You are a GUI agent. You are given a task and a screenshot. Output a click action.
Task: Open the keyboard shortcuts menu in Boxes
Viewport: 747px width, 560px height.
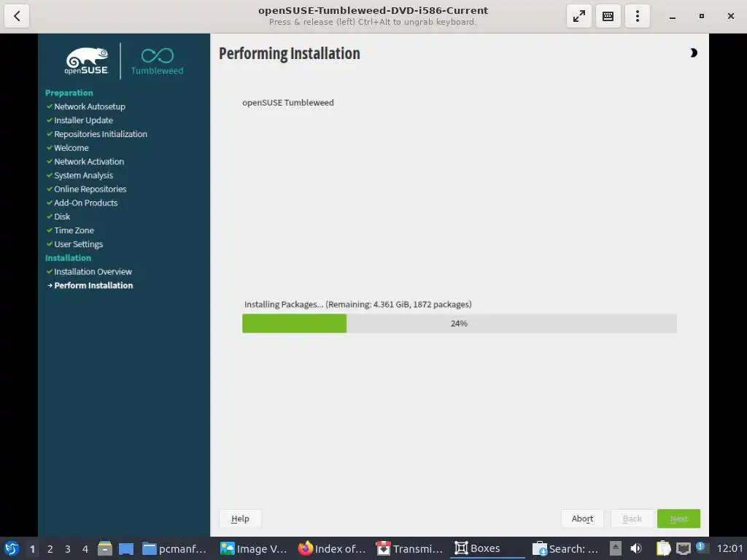point(608,16)
